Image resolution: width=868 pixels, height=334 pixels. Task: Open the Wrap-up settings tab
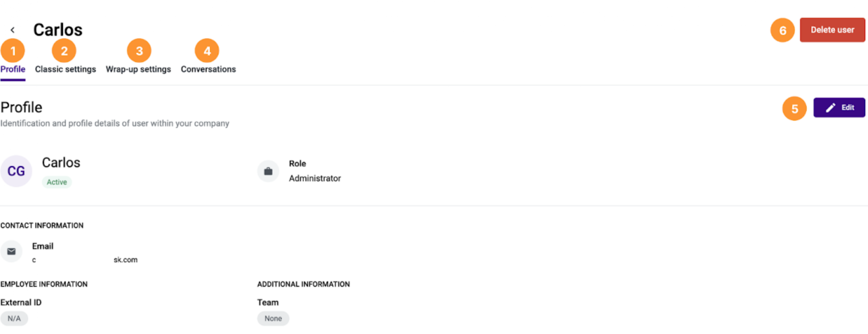[138, 69]
